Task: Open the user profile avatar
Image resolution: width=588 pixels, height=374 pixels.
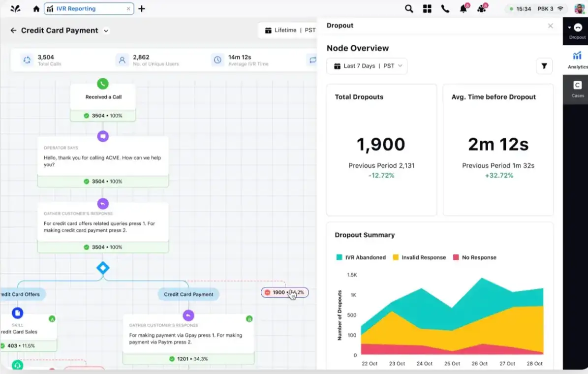Action: 580,9
